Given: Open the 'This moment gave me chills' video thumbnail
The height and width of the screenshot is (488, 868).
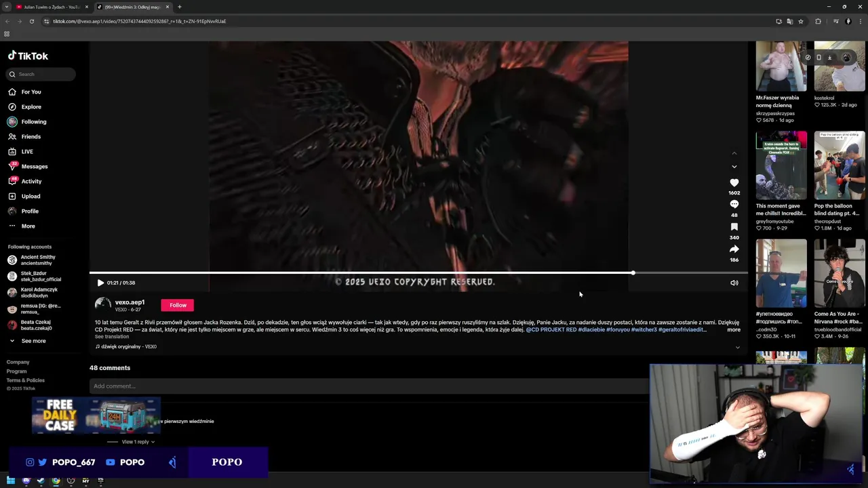Looking at the screenshot, I should tap(781, 165).
